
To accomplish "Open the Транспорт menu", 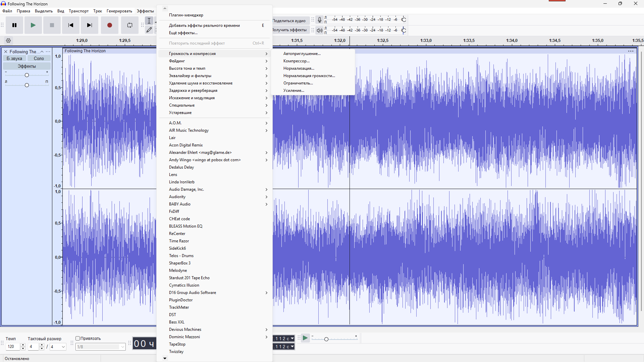I will tap(78, 11).
